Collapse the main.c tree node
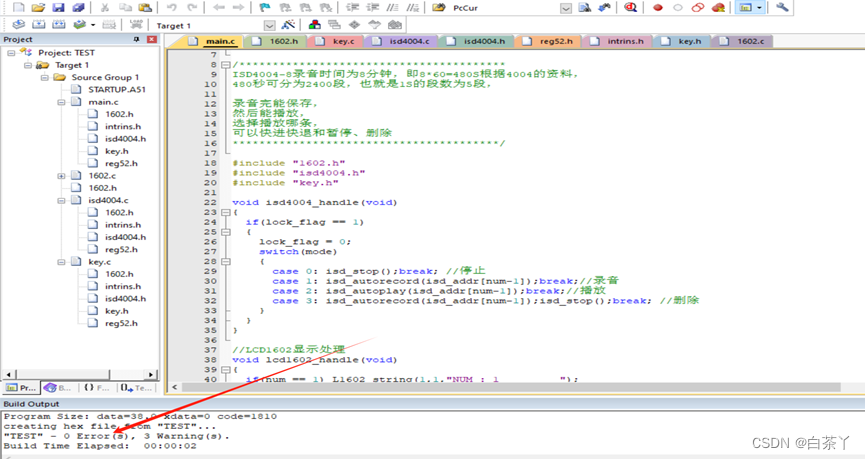865x459 pixels. pos(62,102)
